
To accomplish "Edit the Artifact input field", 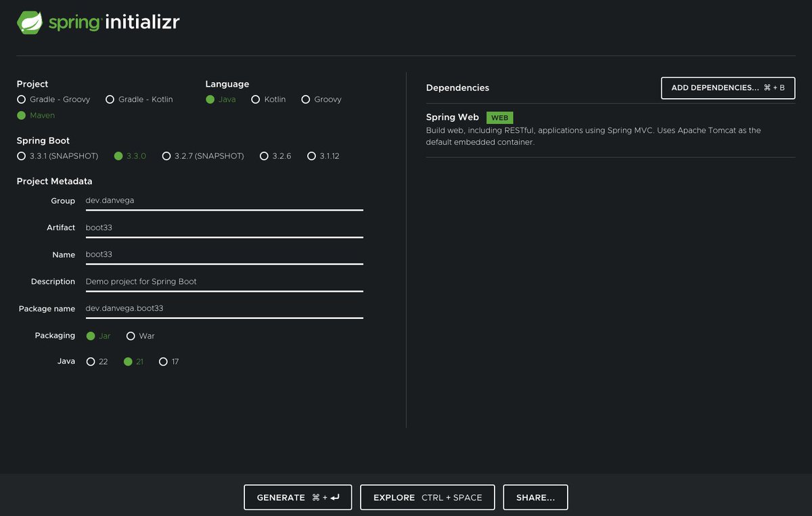I will [x=224, y=228].
